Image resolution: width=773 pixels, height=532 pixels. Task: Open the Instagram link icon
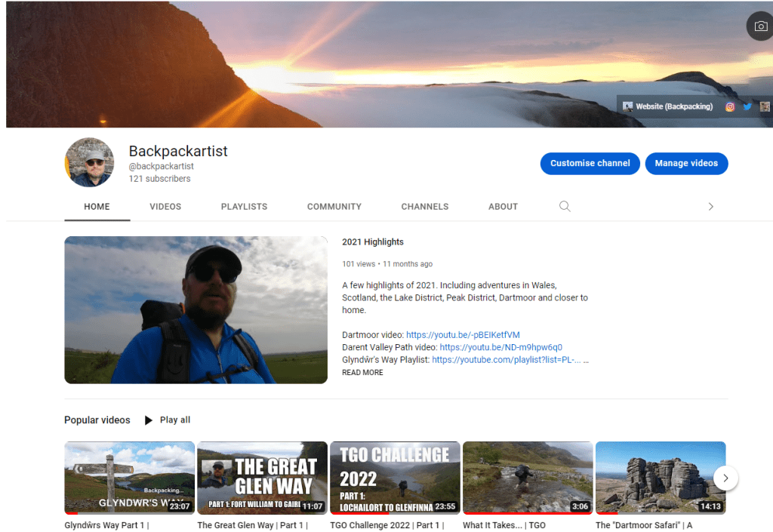click(730, 107)
